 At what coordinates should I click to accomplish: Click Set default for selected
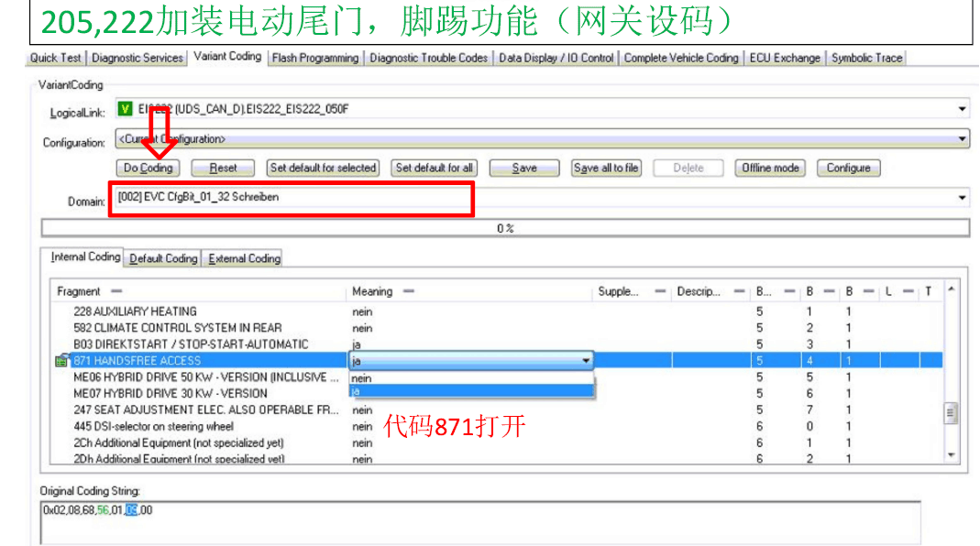pos(323,169)
